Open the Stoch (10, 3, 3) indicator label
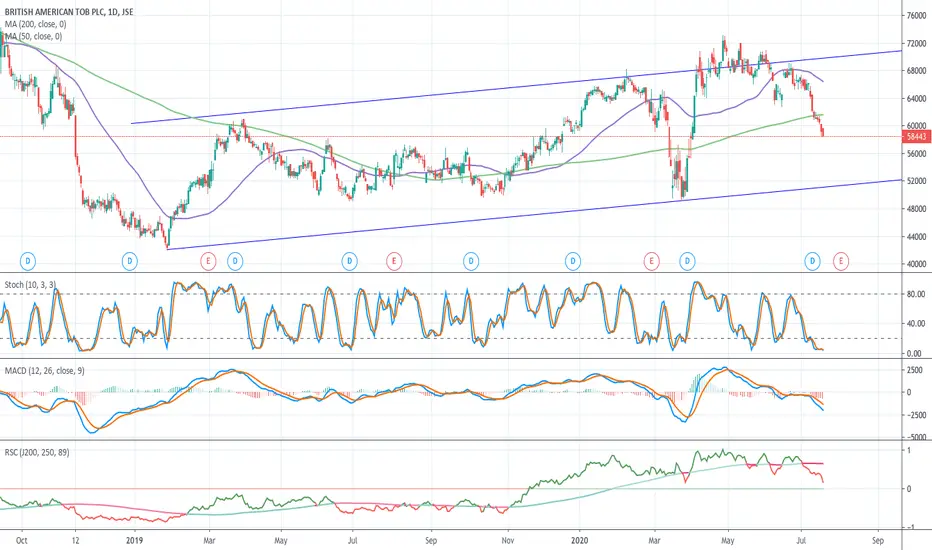This screenshot has height=550, width=932. pyautogui.click(x=30, y=285)
